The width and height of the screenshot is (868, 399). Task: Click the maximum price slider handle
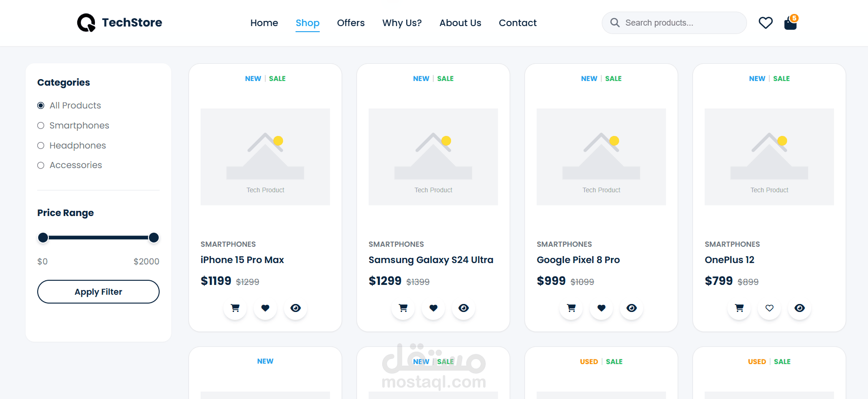tap(154, 238)
